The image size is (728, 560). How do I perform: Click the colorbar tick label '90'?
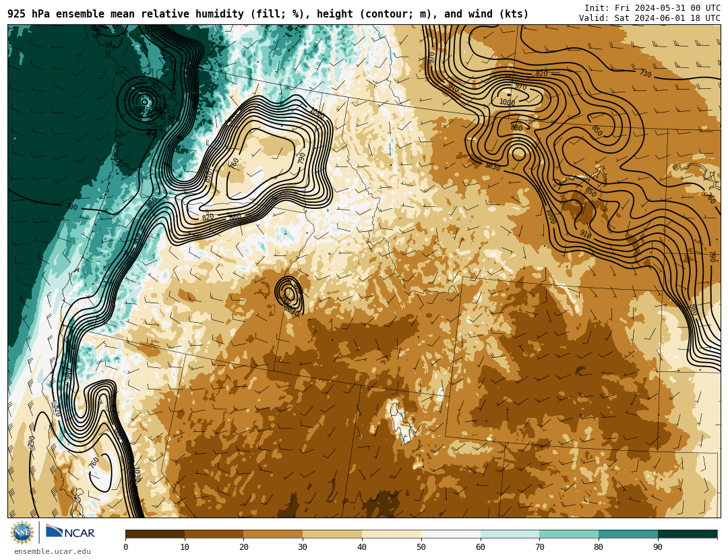[x=658, y=547]
